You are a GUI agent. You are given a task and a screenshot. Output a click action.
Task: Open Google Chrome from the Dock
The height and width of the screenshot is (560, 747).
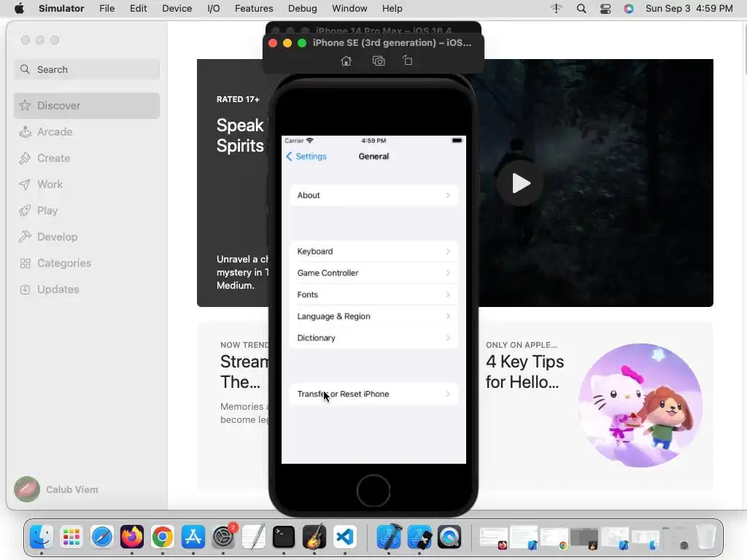point(163,537)
